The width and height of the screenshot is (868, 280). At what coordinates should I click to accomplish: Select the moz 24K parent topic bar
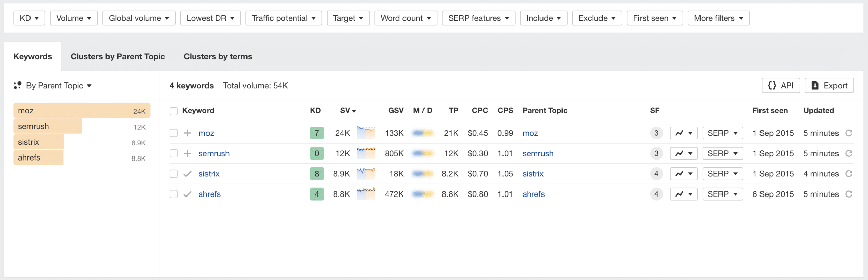82,111
